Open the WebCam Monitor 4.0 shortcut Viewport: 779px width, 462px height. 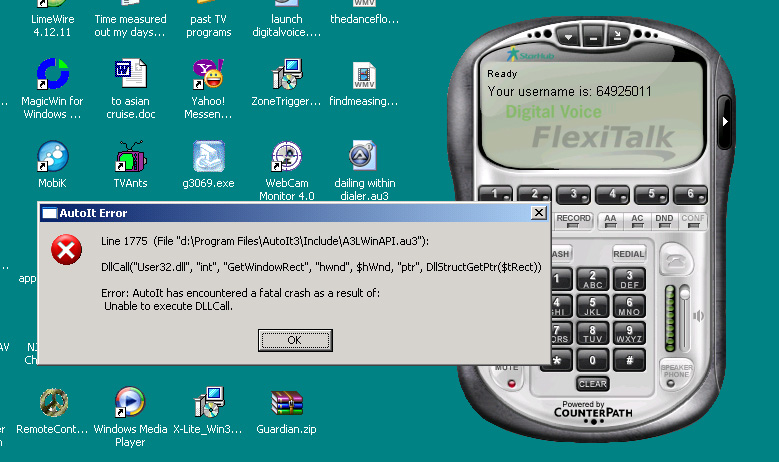(x=287, y=171)
